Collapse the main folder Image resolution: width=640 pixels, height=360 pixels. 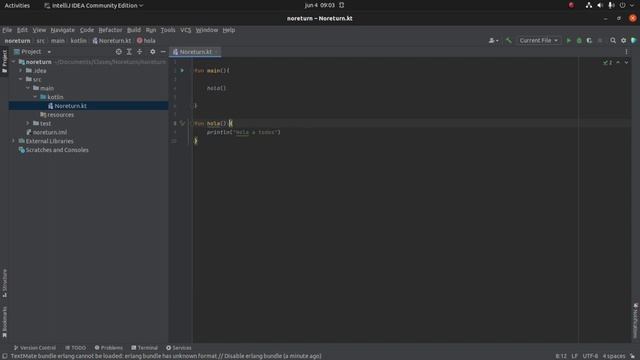click(x=28, y=88)
